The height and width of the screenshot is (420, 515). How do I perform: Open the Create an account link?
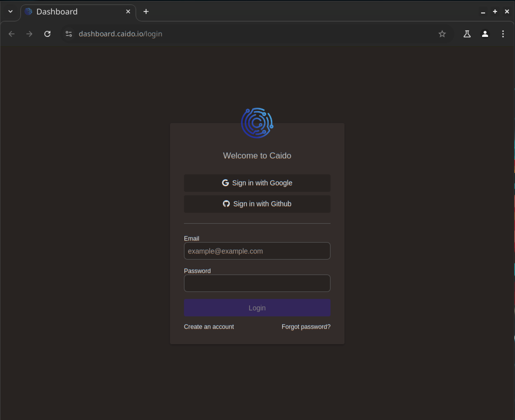click(x=209, y=327)
